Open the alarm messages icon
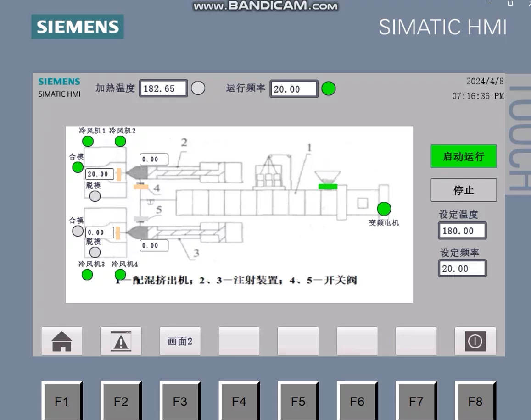Screen dimensions: 531x420 coord(121,341)
